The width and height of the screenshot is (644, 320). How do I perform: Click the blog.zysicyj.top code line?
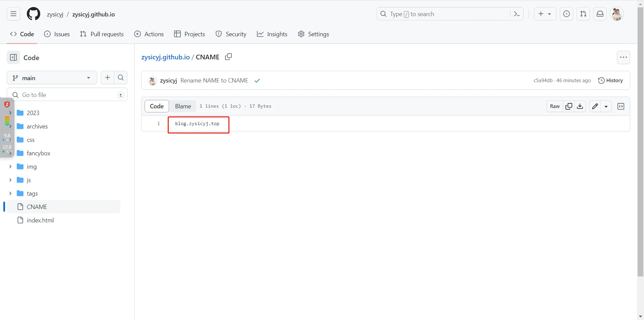coord(197,124)
